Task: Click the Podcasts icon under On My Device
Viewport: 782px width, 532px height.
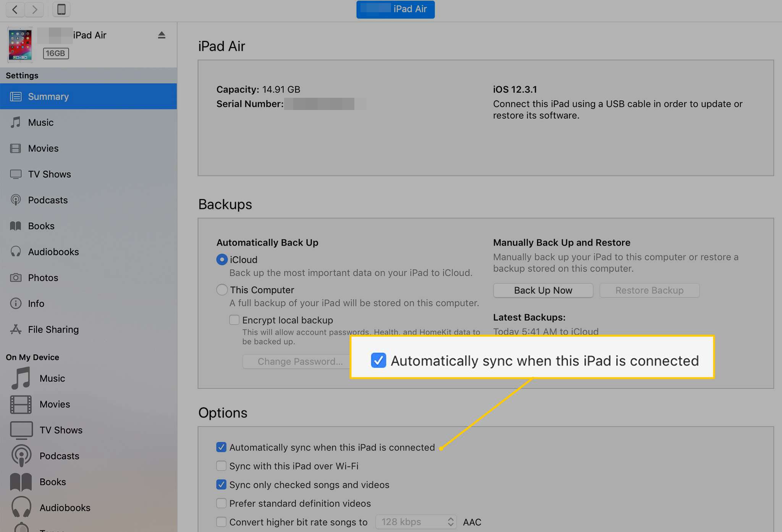Action: coord(21,456)
